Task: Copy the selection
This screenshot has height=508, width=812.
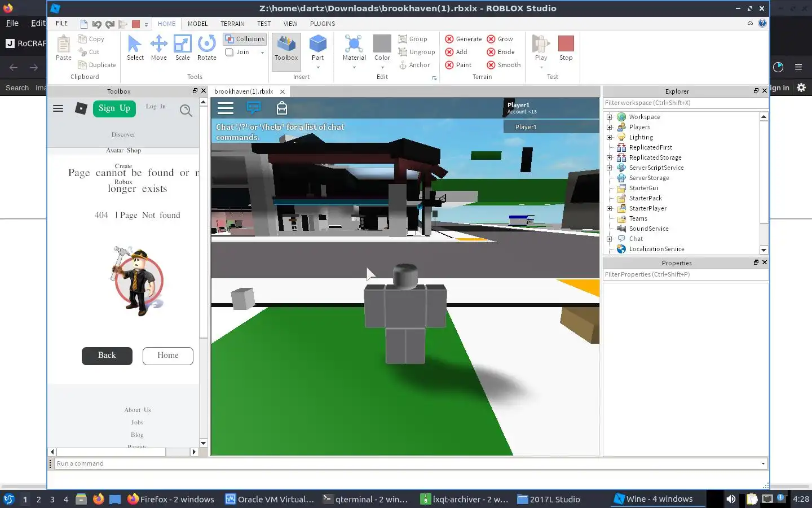Action: (x=91, y=39)
